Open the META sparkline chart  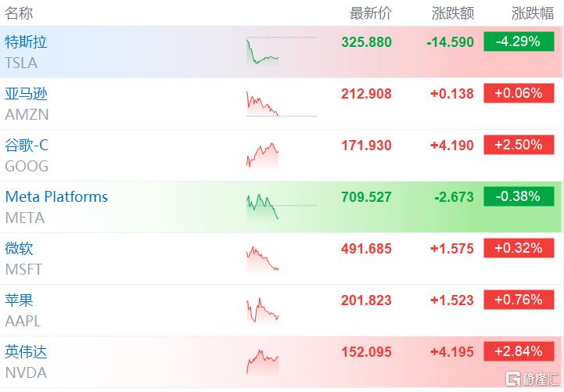[x=282, y=207]
